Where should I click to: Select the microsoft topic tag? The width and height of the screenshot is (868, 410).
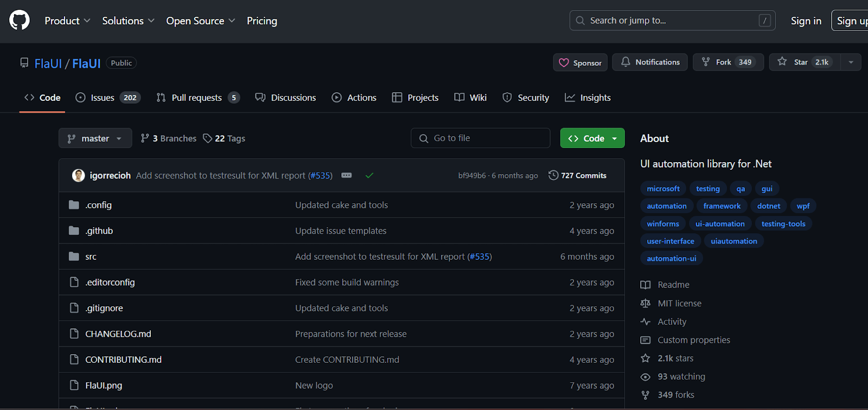pyautogui.click(x=663, y=189)
